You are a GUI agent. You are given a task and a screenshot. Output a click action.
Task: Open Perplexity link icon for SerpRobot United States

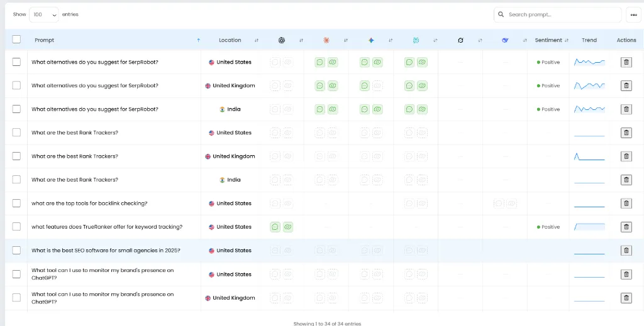[x=422, y=62]
